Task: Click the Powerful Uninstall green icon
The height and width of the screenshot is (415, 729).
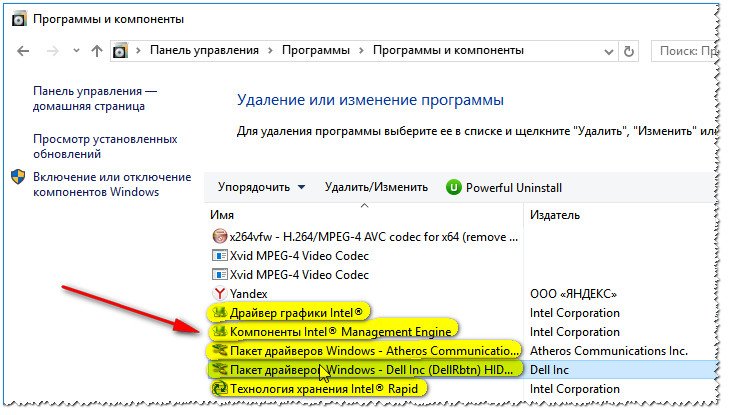Action: [454, 187]
